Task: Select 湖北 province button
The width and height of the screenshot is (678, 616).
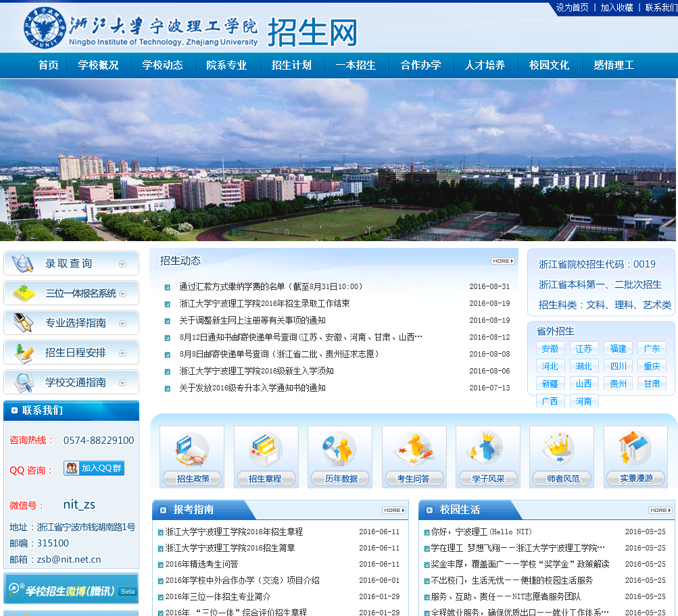Action: [x=584, y=366]
